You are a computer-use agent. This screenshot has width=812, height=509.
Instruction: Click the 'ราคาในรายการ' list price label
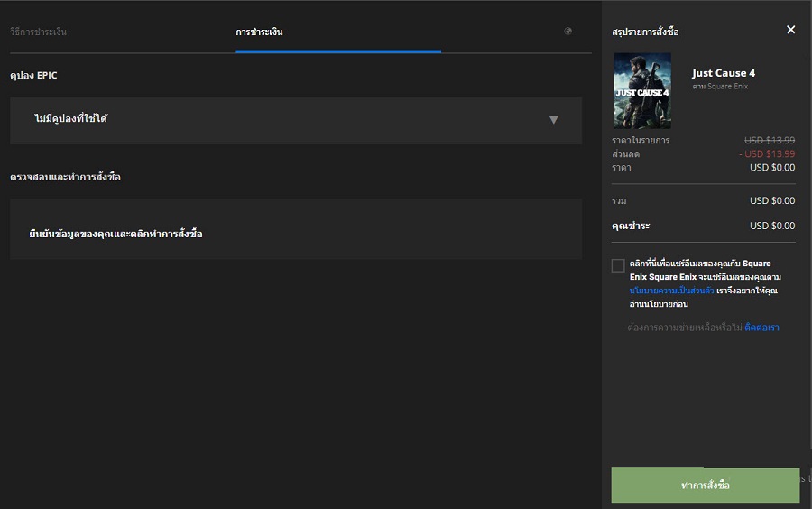[641, 140]
